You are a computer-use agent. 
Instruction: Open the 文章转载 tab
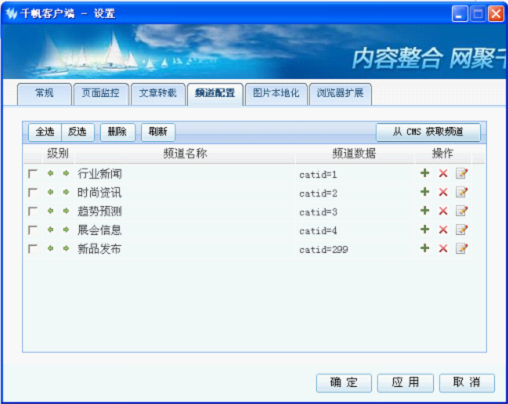tap(158, 94)
